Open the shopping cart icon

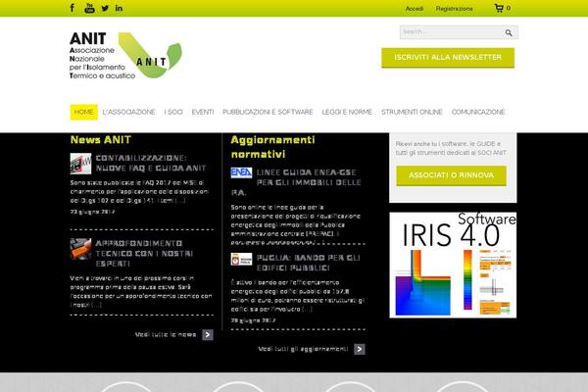pos(499,8)
